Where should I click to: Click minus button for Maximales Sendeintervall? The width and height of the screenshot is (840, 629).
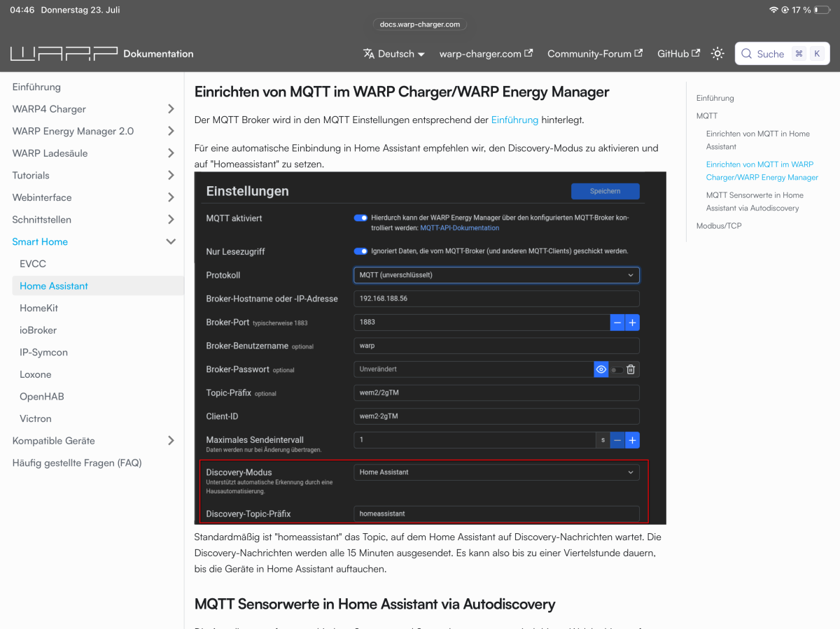[617, 440]
